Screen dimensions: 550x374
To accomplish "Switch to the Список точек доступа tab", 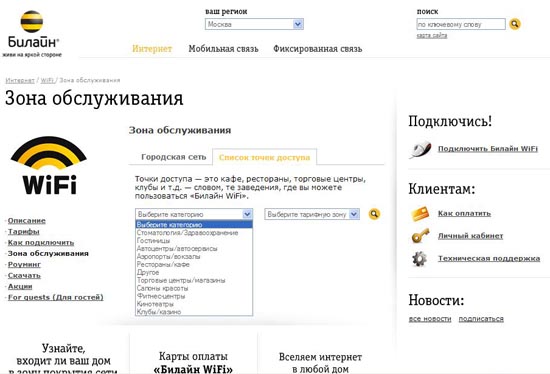I will point(264,157).
